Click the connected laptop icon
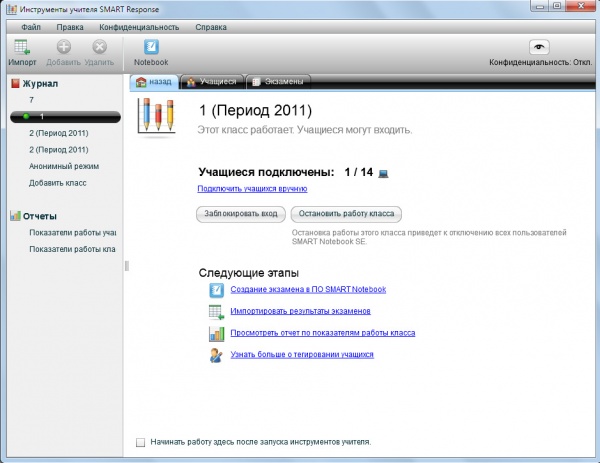Viewport: 600px width, 463px height. point(383,174)
